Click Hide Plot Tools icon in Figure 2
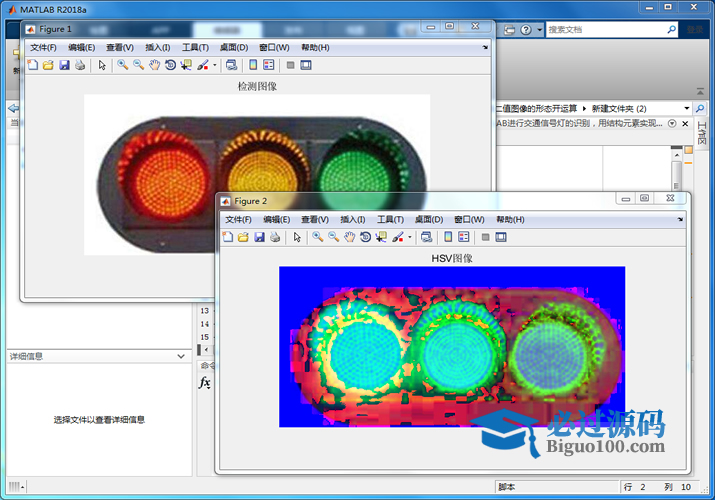Viewport: 715px width, 500px height. pyautogui.click(x=486, y=237)
